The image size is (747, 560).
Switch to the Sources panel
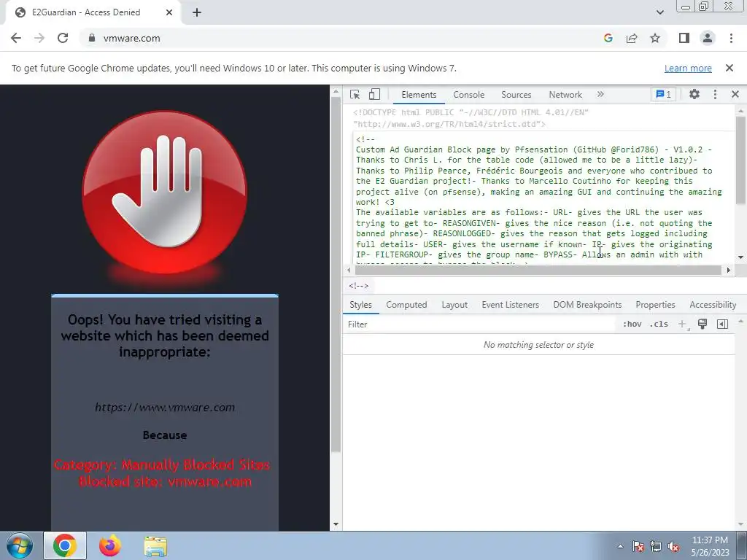click(516, 95)
